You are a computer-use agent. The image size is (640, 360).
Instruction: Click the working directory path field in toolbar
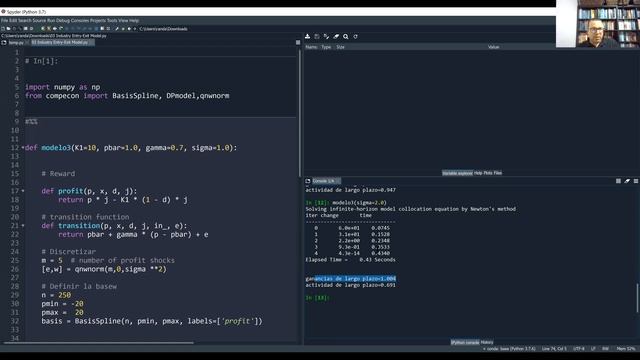click(163, 29)
